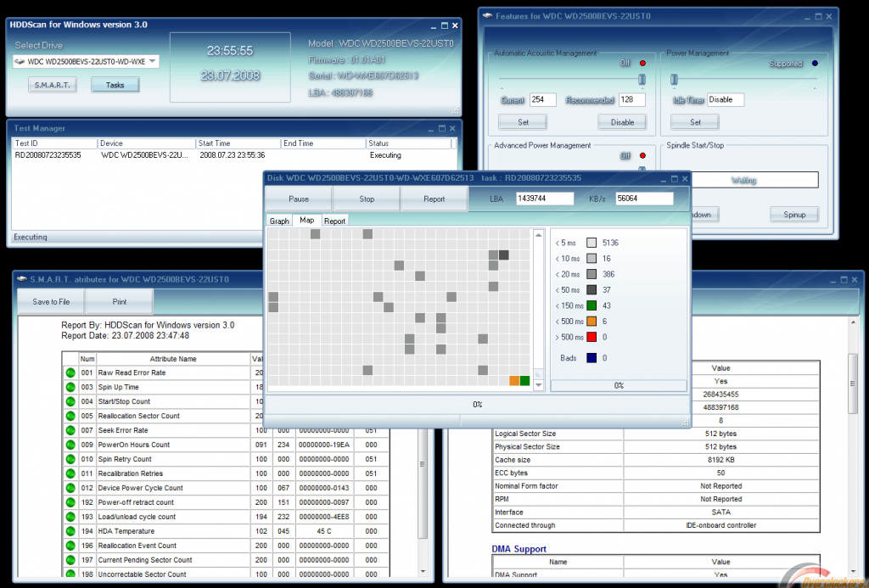
Task: Click green icon for Reallocation Event Count row
Action: pyautogui.click(x=70, y=546)
